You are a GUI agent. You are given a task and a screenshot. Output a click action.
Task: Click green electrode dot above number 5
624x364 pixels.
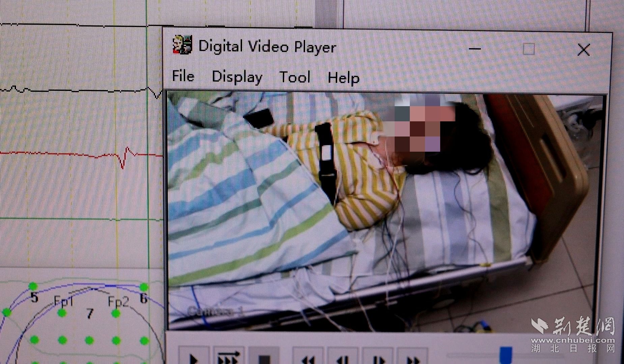pos(33,286)
